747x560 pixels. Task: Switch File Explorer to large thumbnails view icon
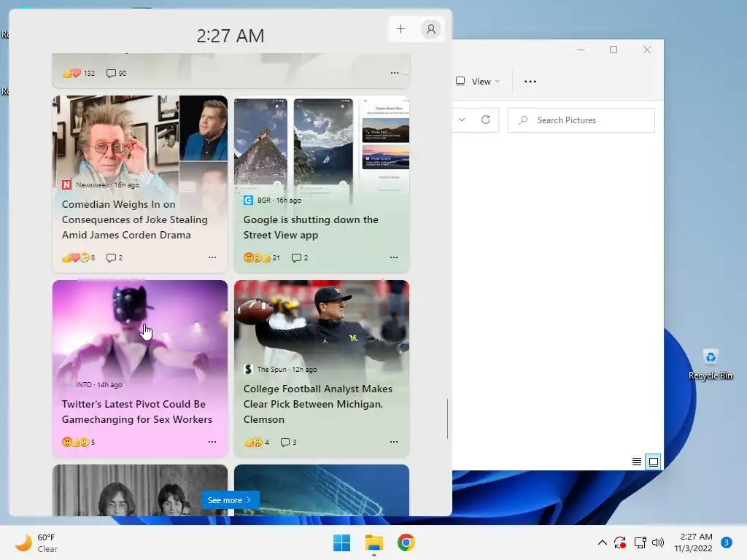point(654,462)
